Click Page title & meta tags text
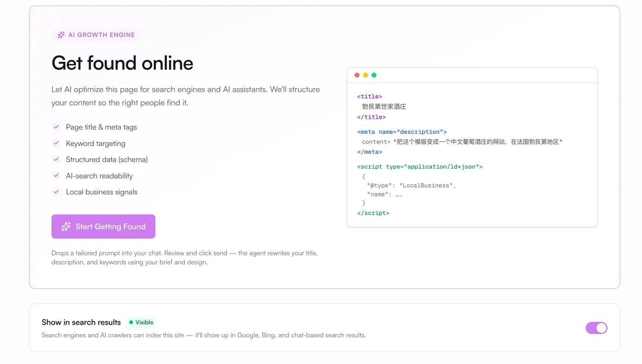This screenshot has width=642, height=364. [101, 127]
